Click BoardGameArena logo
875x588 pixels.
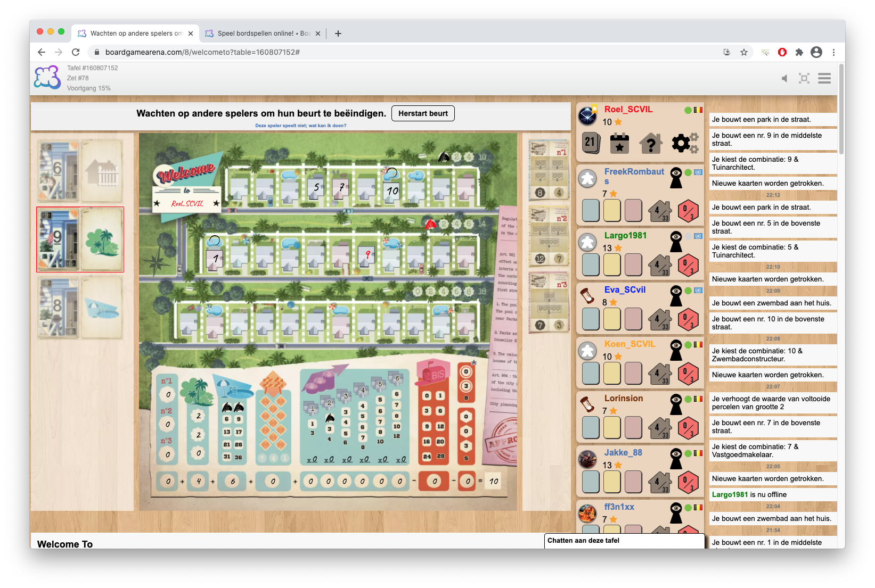pos(47,78)
